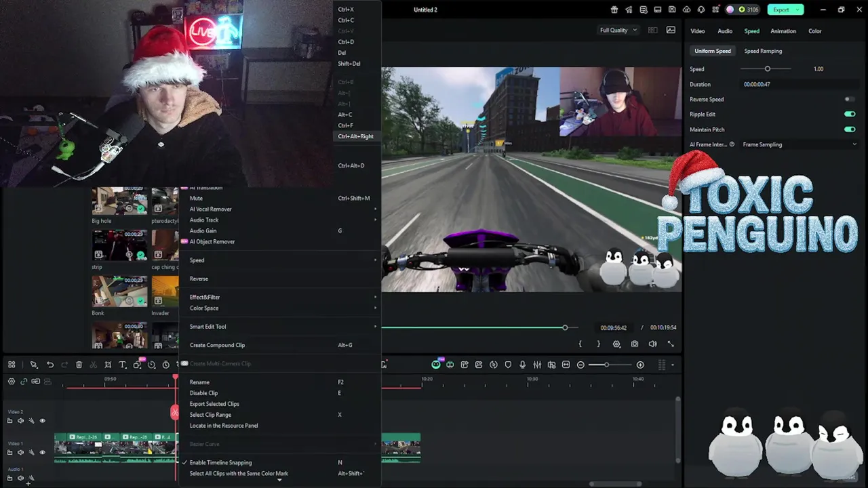Click the Duration timecode field
The image size is (868, 488).
pos(798,84)
